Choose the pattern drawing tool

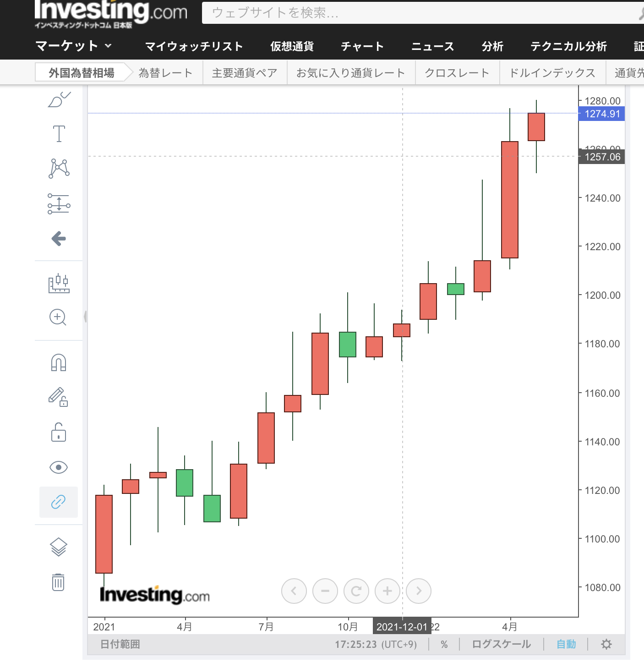[x=59, y=169]
